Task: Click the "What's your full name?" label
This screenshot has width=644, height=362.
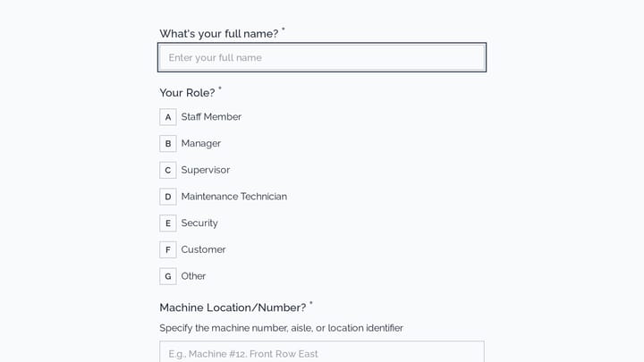Action: click(219, 34)
